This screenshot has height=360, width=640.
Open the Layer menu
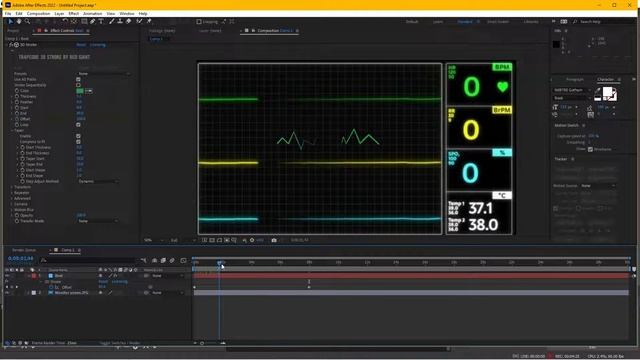[59, 13]
